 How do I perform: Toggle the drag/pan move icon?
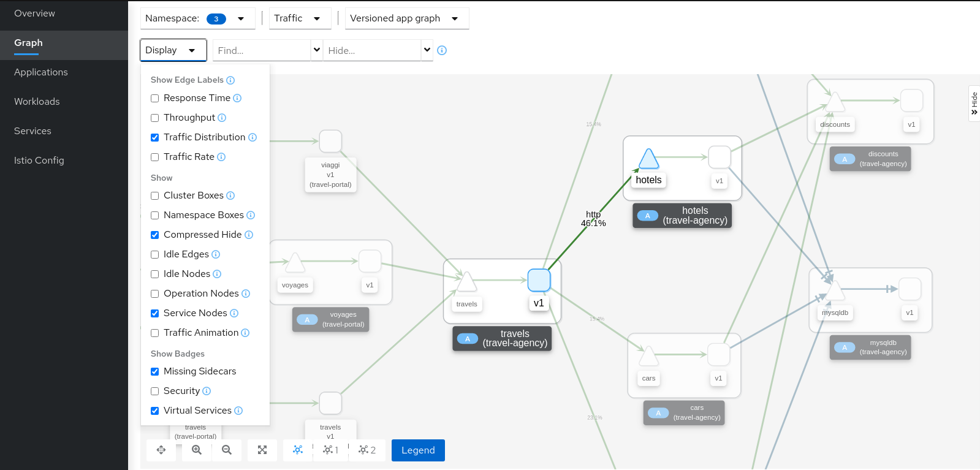[x=161, y=450]
